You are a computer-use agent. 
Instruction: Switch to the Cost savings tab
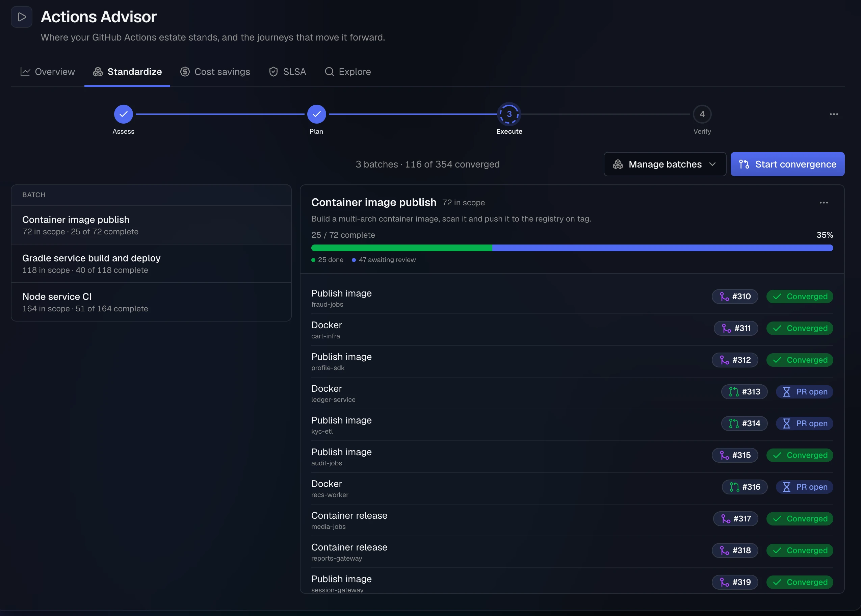coord(215,72)
